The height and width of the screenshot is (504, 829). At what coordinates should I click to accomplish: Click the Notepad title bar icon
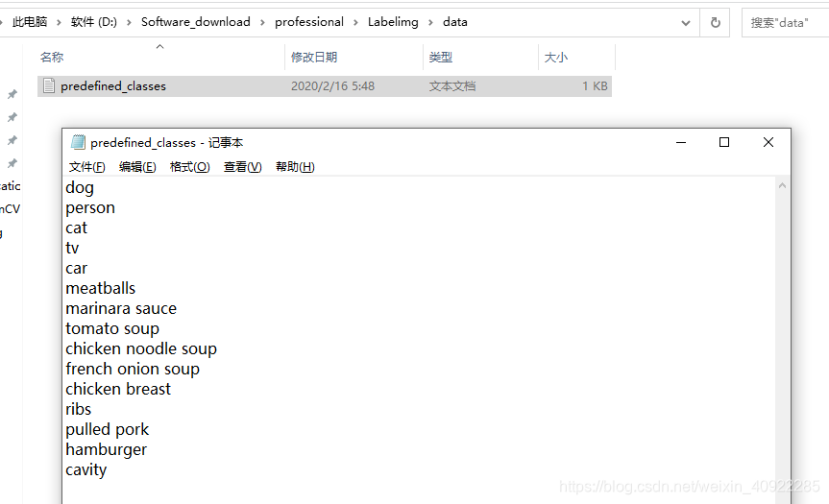point(78,142)
